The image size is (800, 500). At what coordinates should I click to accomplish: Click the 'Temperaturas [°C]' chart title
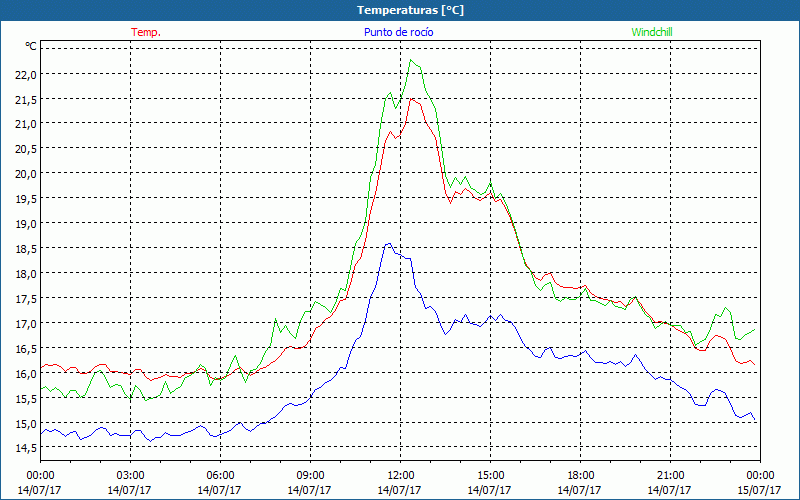[x=410, y=10]
